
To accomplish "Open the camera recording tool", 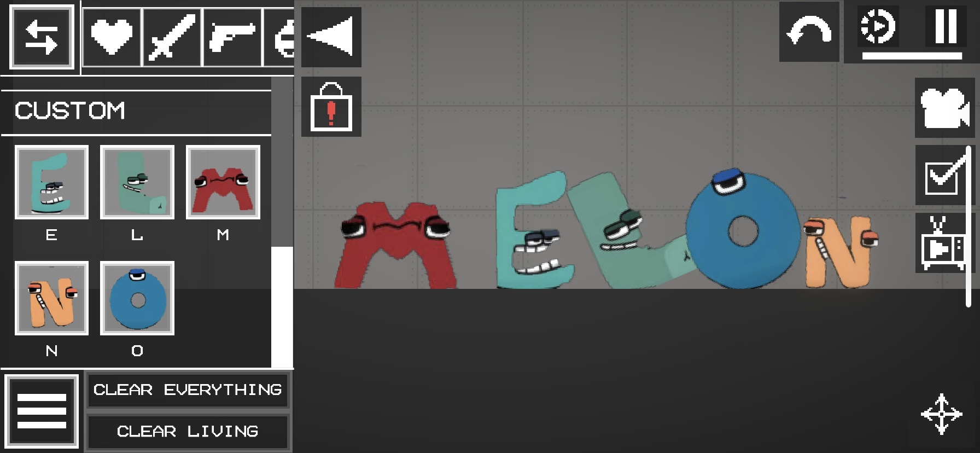I will (944, 107).
